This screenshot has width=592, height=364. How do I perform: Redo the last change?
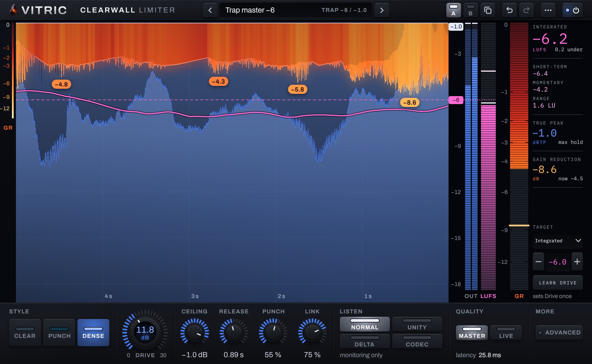pyautogui.click(x=527, y=10)
